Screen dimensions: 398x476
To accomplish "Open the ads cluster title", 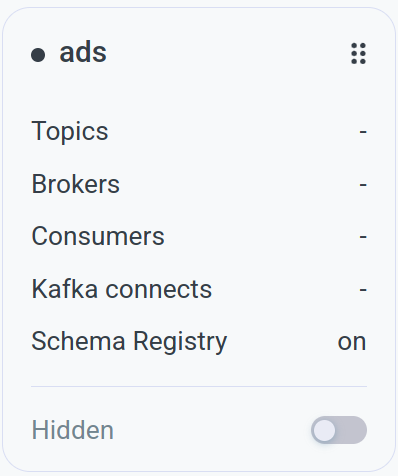I will (x=83, y=52).
